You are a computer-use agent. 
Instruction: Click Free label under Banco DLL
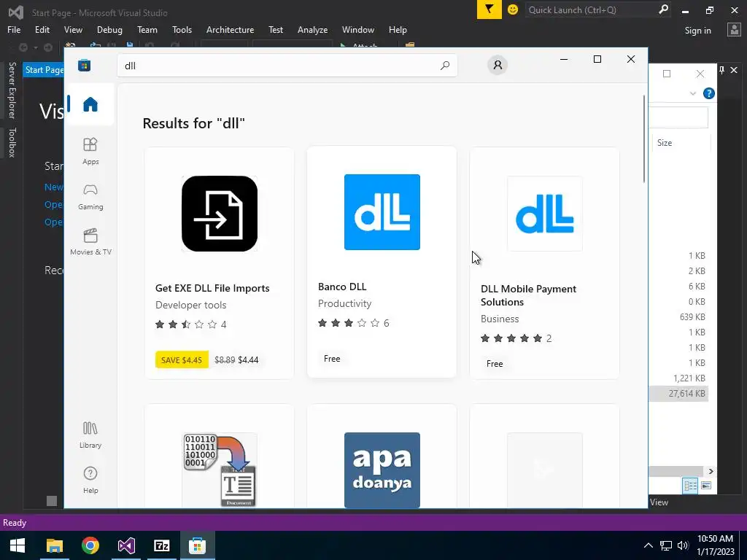332,359
